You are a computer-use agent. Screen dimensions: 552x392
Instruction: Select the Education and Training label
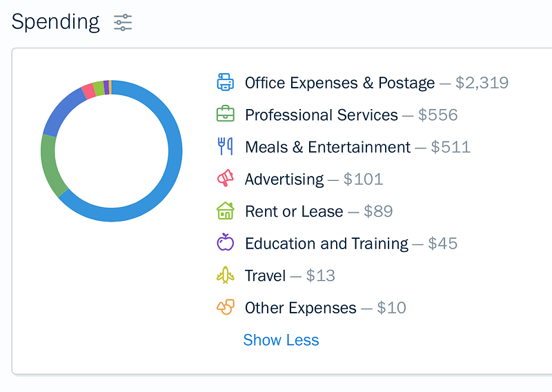click(x=326, y=244)
